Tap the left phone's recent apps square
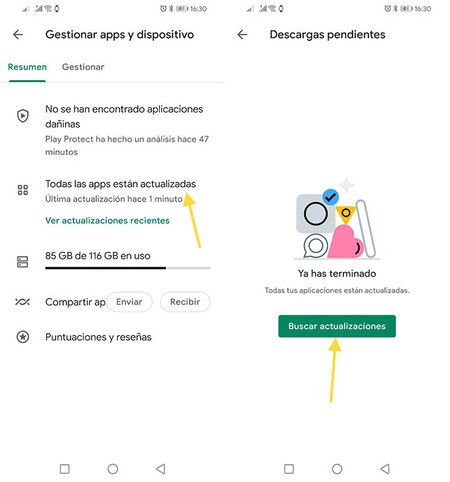This screenshot has width=450, height=482. coord(65,469)
